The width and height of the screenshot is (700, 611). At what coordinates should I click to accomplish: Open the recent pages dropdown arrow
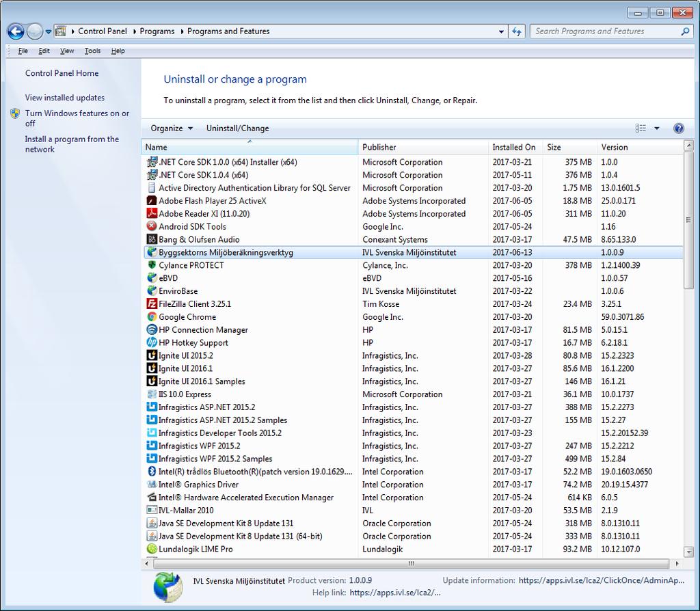click(49, 31)
